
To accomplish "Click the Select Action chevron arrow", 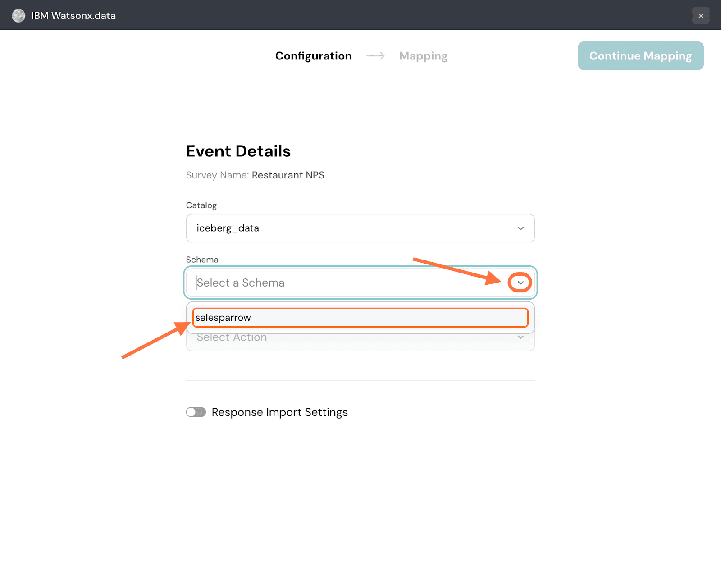I will tap(520, 338).
